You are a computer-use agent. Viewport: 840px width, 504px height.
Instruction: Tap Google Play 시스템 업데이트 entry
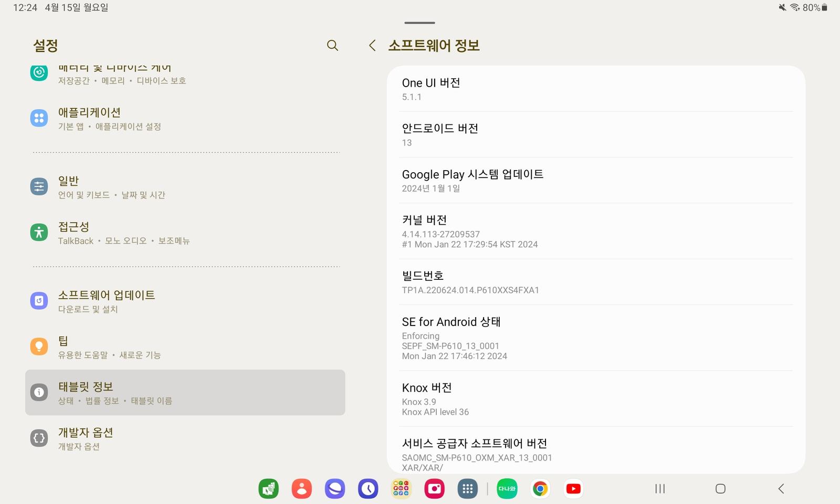point(596,181)
